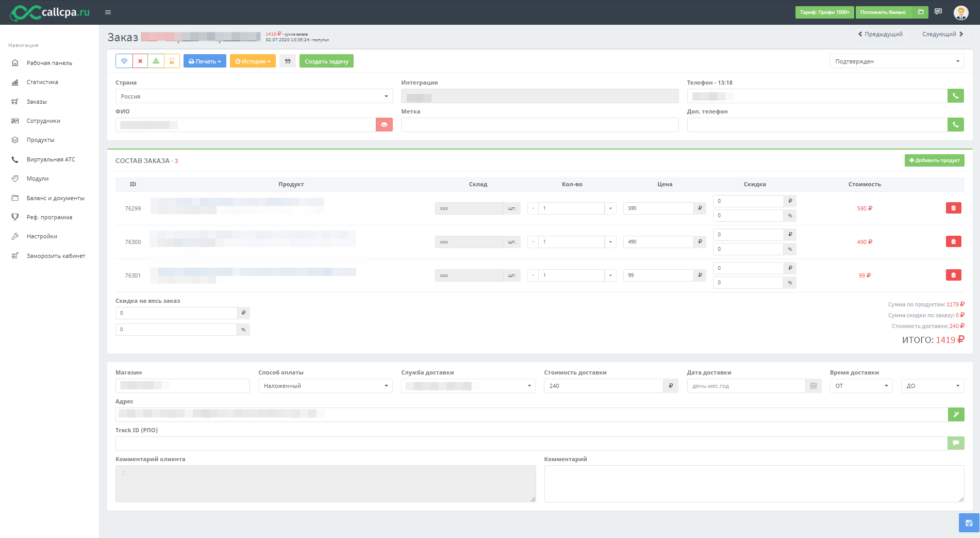Viewport: 980px width, 538px height.
Task: Save the order with the floppy icon
Action: (969, 523)
